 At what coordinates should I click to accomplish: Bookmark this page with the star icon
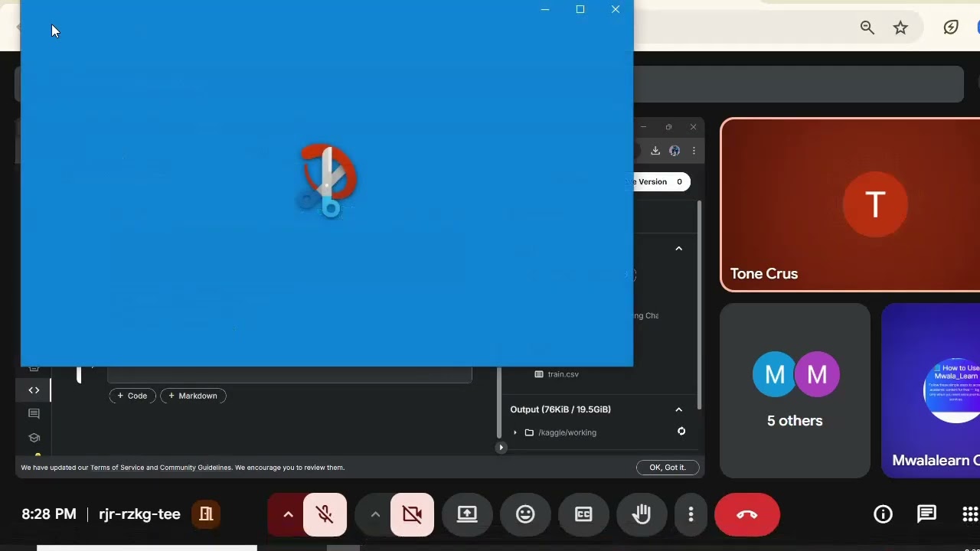(900, 28)
